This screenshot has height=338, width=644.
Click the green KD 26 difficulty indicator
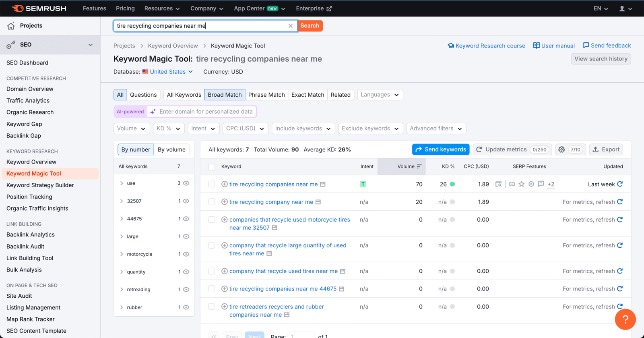point(452,184)
